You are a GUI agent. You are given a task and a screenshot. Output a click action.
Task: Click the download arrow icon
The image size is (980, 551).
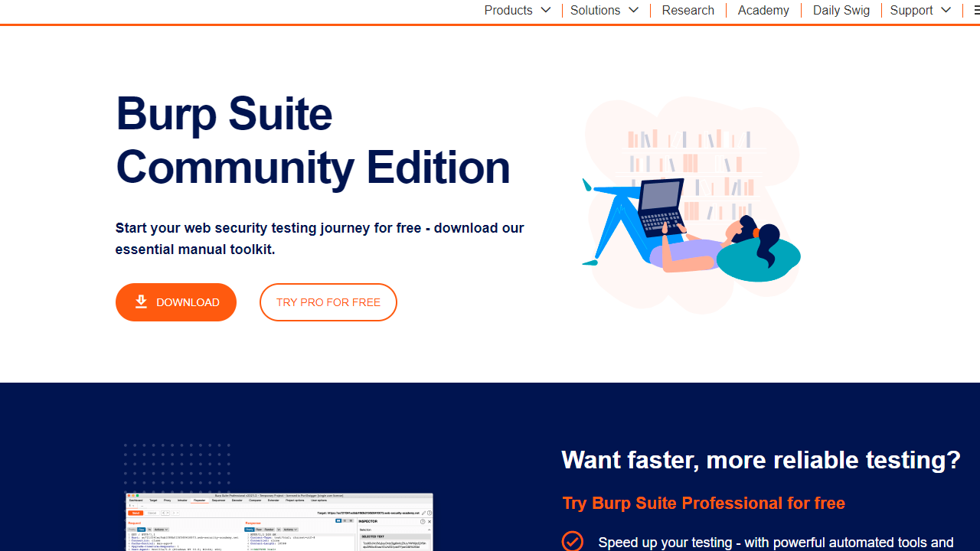coord(141,302)
